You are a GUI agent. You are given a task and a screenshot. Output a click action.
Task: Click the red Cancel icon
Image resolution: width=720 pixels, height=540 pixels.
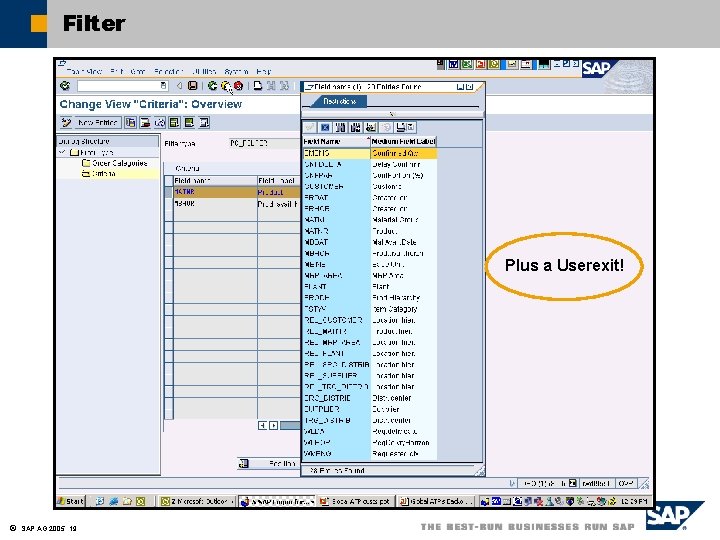click(x=238, y=86)
